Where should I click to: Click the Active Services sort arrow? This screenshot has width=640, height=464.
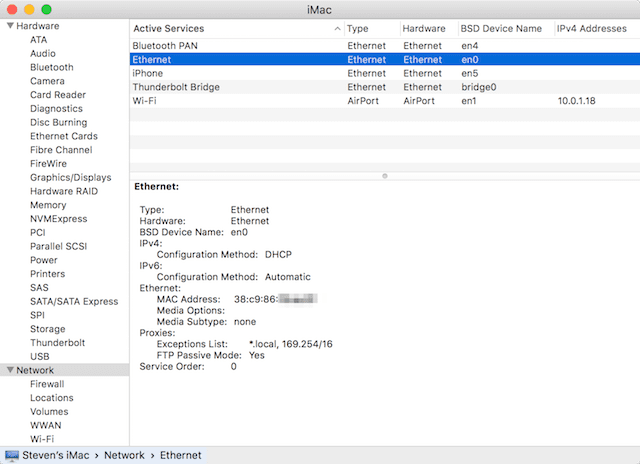click(335, 29)
